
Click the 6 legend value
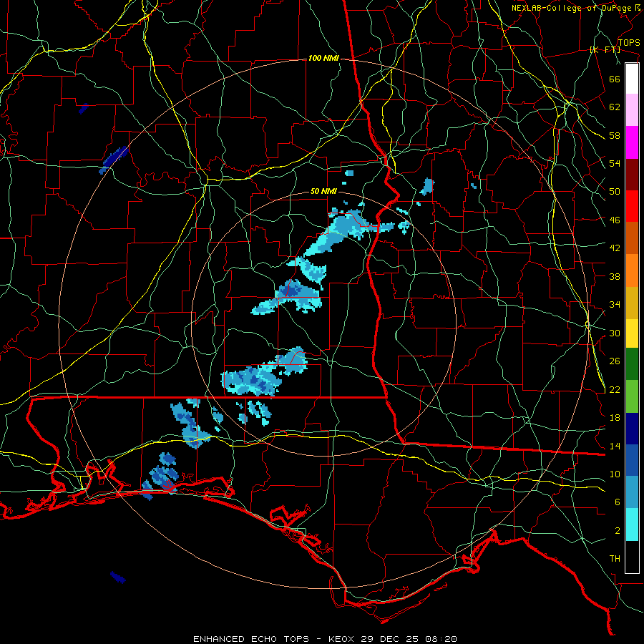point(618,502)
